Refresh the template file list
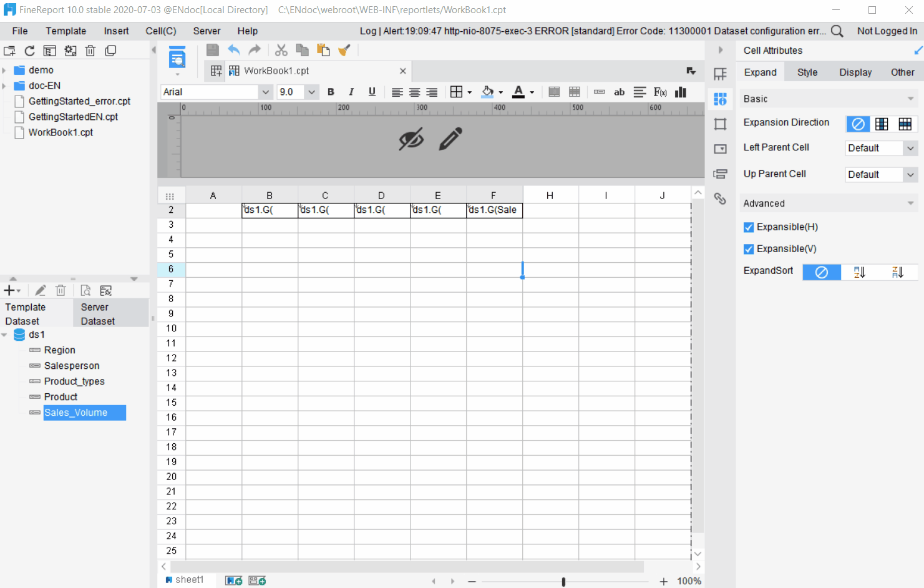Image resolution: width=924 pixels, height=588 pixels. tap(29, 51)
